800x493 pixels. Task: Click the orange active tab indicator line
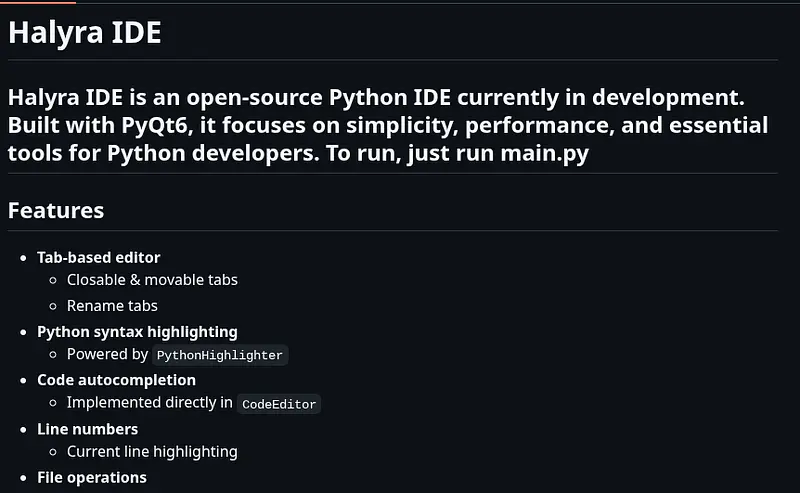pos(37,2)
